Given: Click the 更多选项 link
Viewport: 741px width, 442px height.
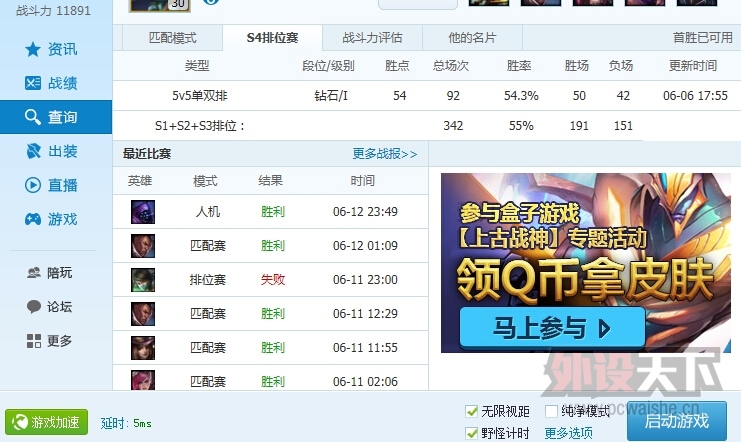Looking at the screenshot, I should coord(569,433).
